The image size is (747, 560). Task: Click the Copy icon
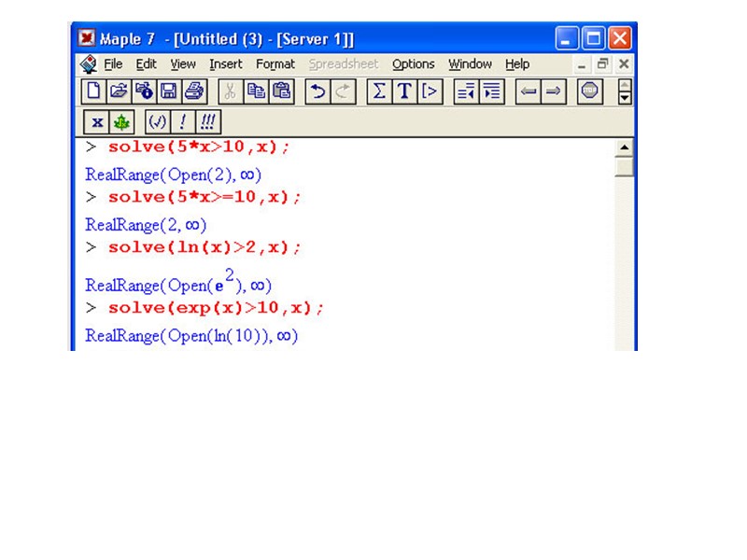[x=256, y=91]
